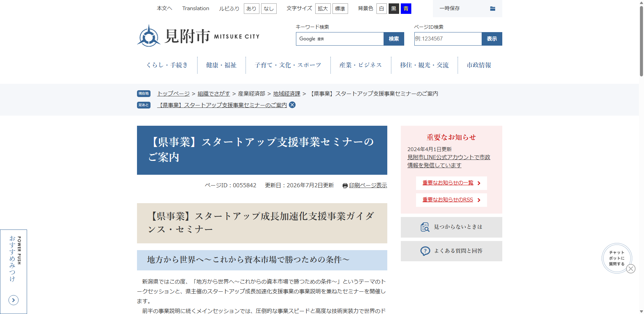Set background color to black 黒
This screenshot has height=314, width=644.
tap(394, 8)
